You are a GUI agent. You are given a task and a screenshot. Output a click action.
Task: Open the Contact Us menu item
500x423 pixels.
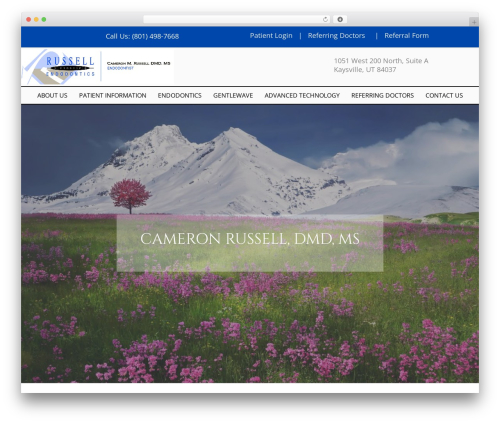click(444, 96)
